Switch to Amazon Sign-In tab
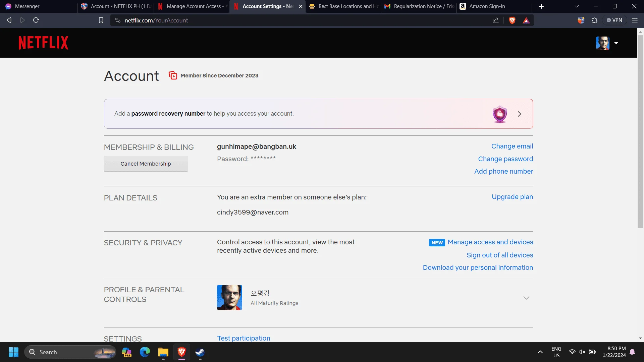This screenshot has width=644, height=362. pyautogui.click(x=494, y=6)
